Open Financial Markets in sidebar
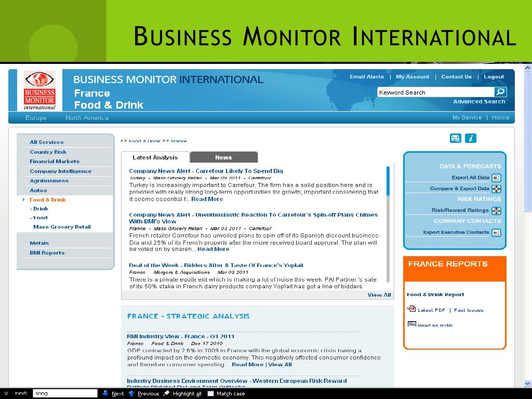 point(55,161)
